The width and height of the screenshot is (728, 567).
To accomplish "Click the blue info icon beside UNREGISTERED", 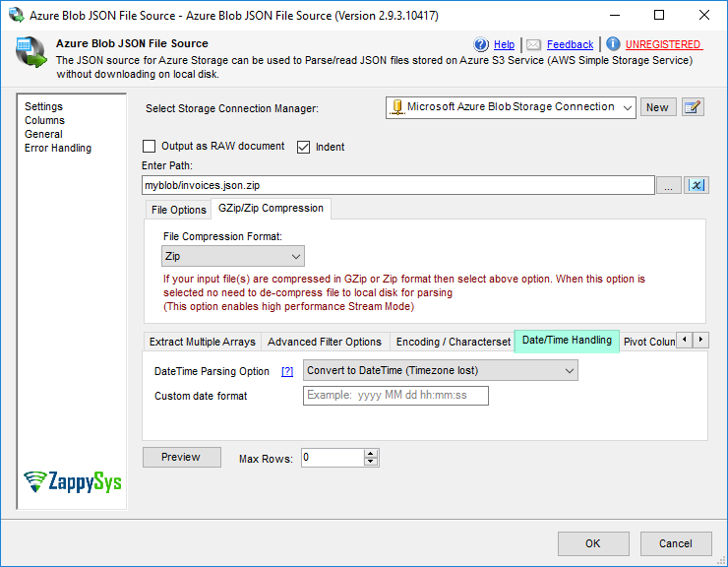I will point(613,44).
